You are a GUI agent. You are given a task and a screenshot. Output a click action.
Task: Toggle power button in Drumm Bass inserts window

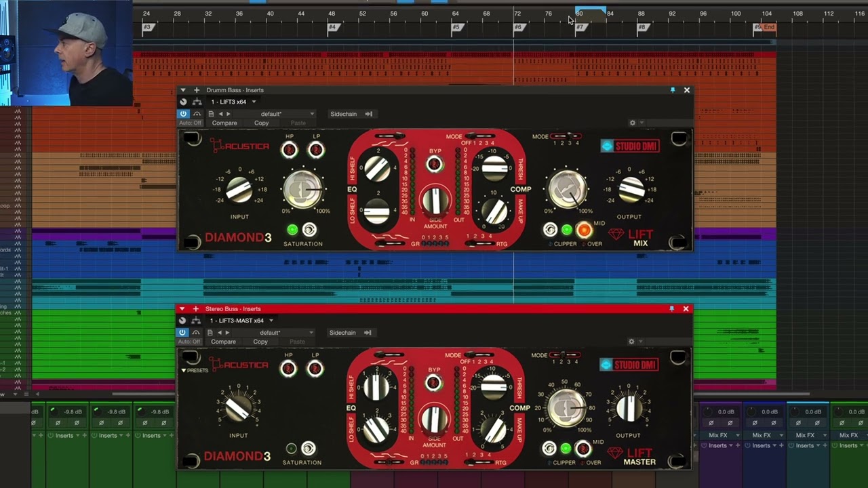coord(183,114)
